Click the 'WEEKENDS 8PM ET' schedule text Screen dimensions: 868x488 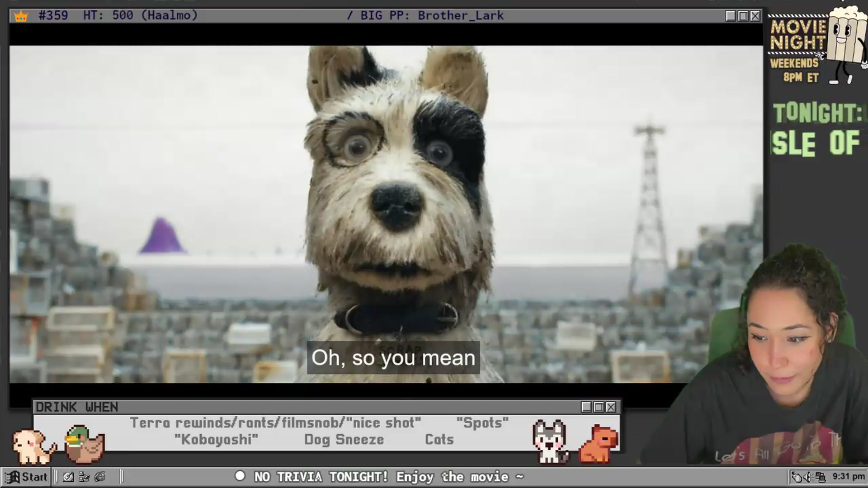click(x=795, y=70)
